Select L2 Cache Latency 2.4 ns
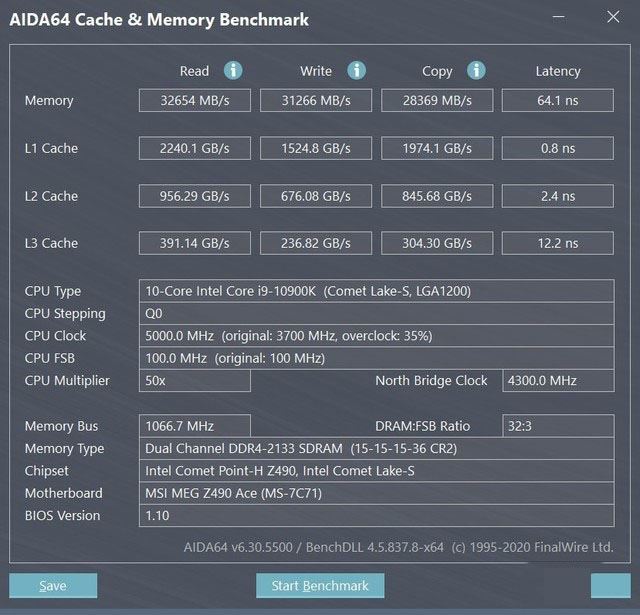This screenshot has height=615, width=640. click(558, 196)
